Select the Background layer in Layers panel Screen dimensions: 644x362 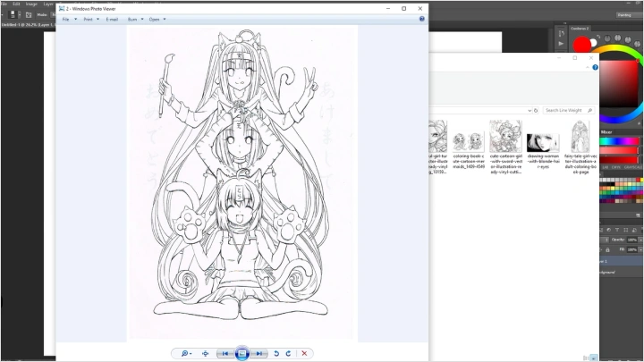(622, 272)
